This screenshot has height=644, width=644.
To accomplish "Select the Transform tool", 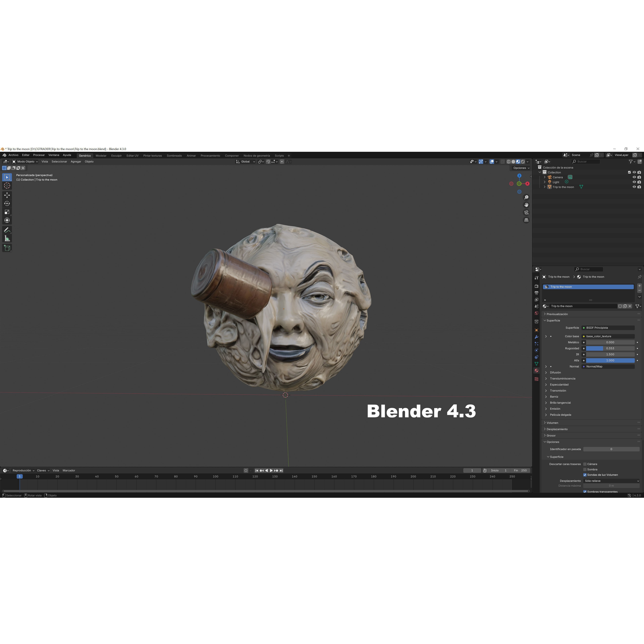I will click(x=7, y=220).
